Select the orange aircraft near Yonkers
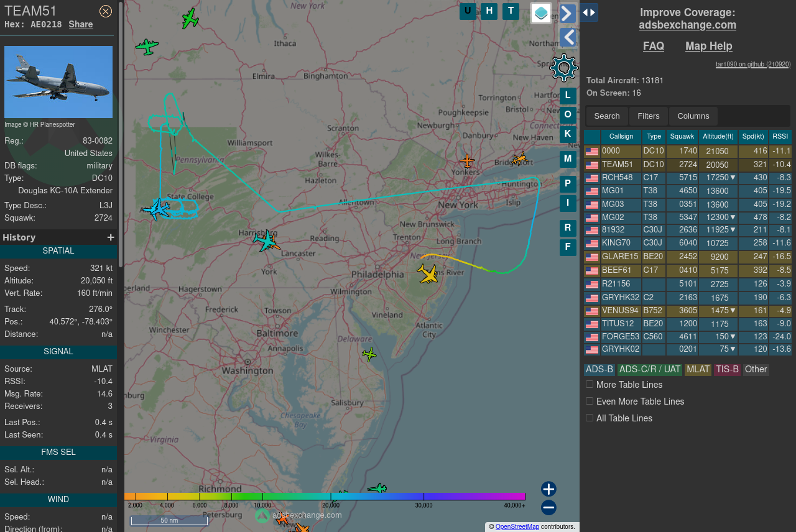This screenshot has width=796, height=532. point(467,161)
